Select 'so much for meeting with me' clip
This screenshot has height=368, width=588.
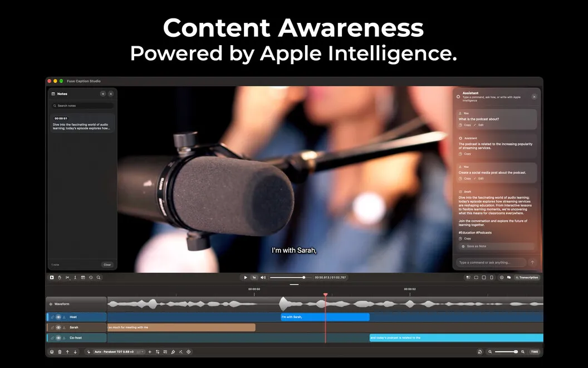pos(181,327)
